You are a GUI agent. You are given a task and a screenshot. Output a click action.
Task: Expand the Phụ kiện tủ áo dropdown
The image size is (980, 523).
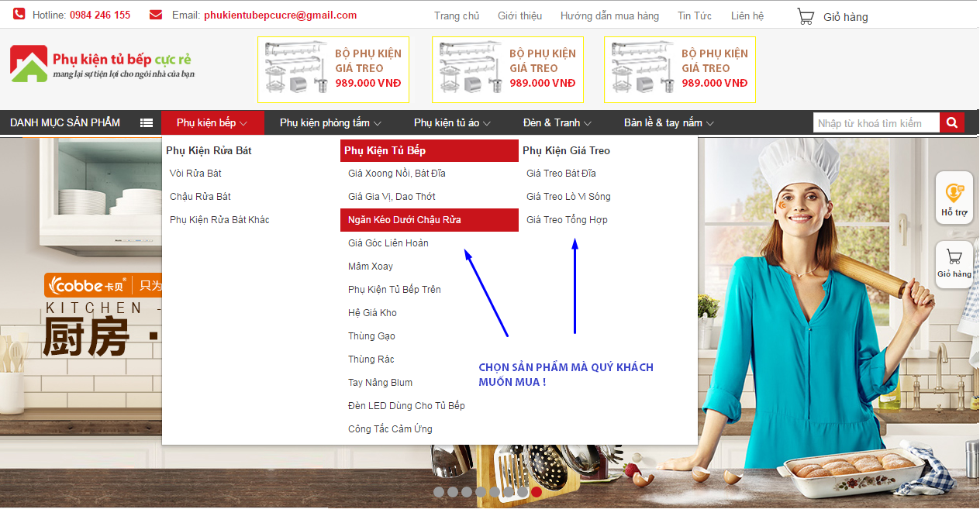coord(452,122)
